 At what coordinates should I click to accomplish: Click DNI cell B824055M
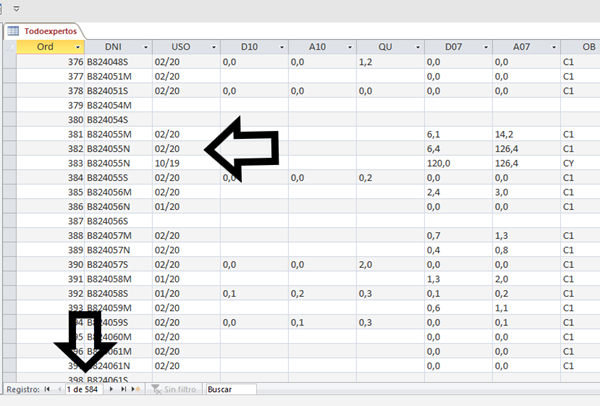click(x=119, y=134)
